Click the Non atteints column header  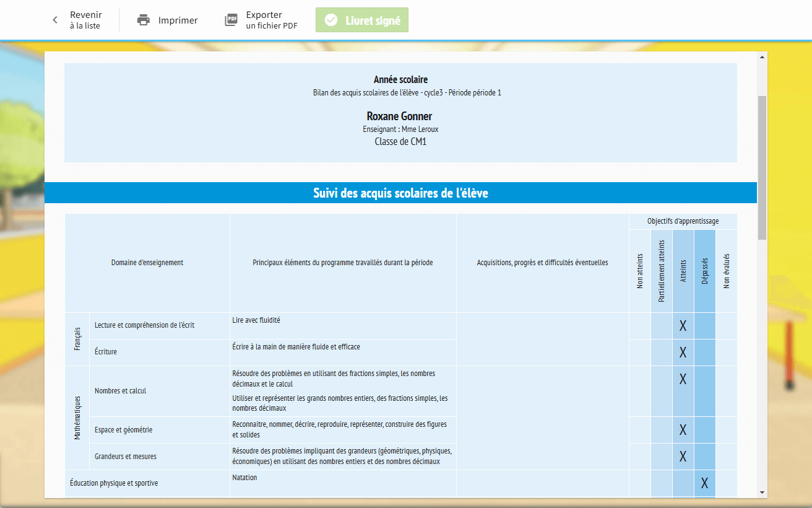point(640,271)
